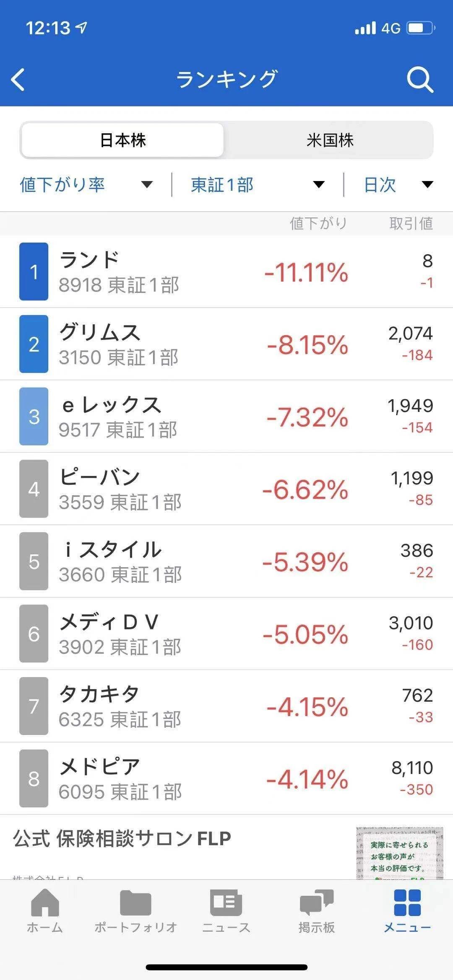Open search with magnifier icon
Viewport: 453px width, 980px height.
point(419,80)
